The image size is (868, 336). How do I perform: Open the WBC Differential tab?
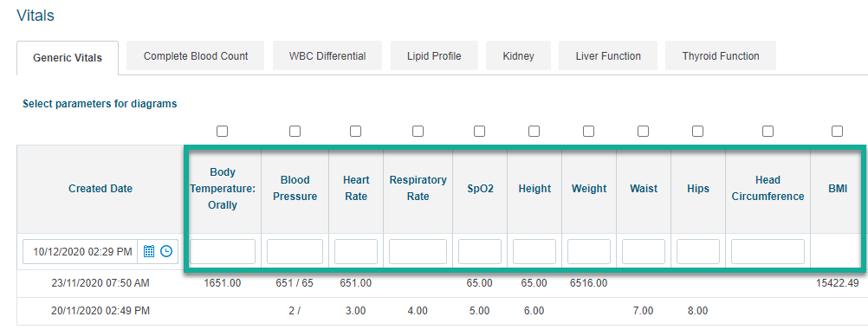coord(327,56)
